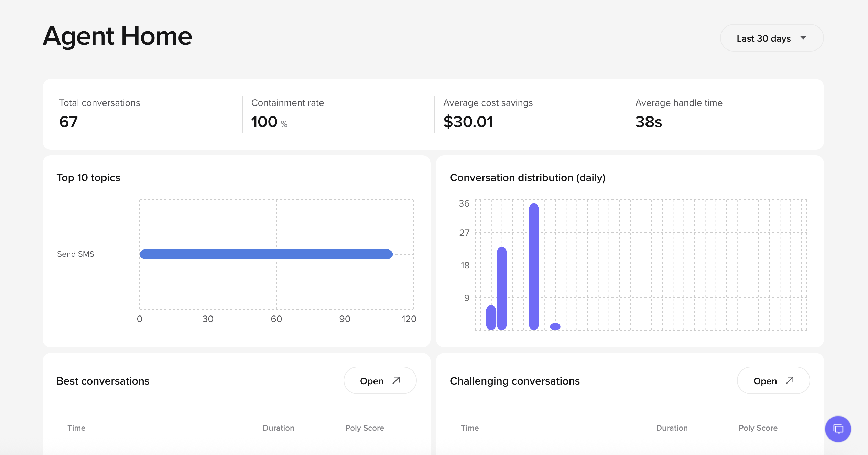Click the Last 30 days dropdown caret
Viewport: 868px width, 455px height.
(803, 38)
